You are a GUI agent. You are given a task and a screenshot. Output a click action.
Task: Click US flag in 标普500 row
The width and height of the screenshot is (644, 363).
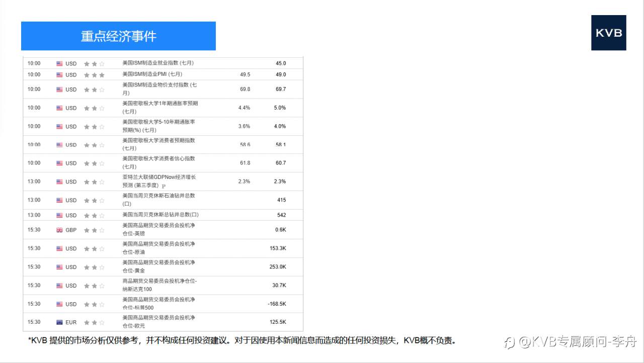[59, 304]
